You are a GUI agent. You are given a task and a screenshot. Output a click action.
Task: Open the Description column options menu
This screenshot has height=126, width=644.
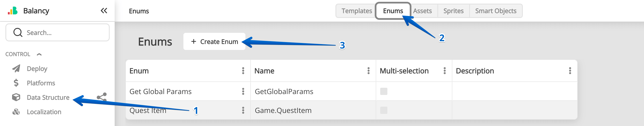click(x=570, y=71)
